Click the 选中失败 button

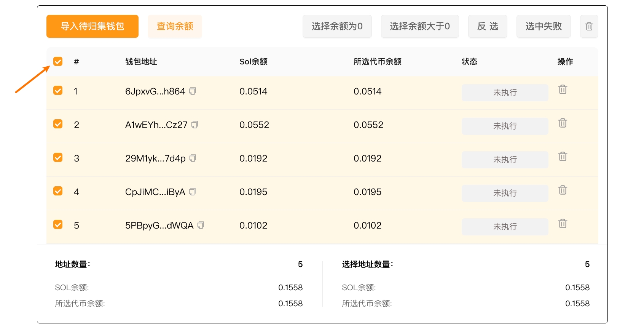(543, 26)
